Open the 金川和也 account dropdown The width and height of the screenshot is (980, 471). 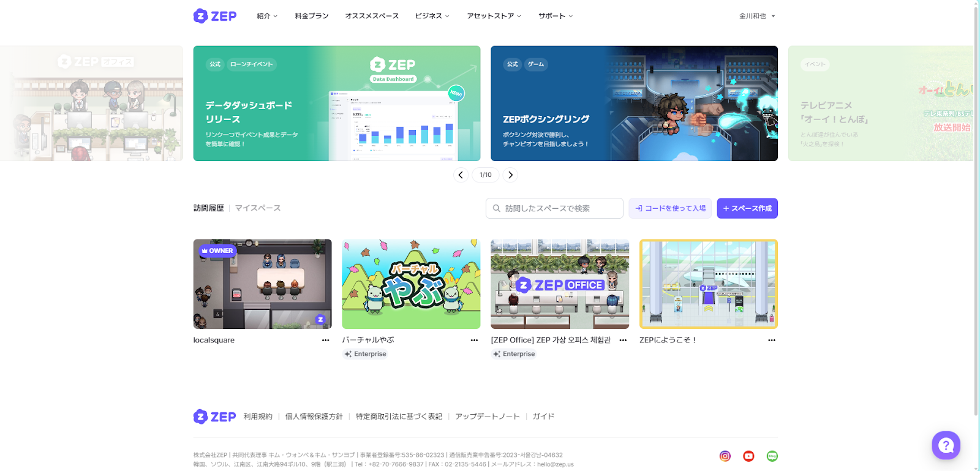(757, 16)
